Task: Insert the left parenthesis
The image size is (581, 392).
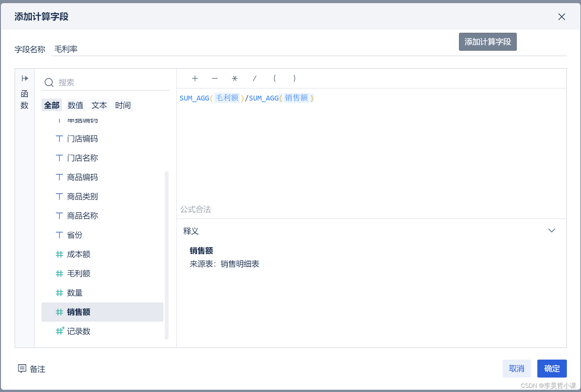Action: 275,78
